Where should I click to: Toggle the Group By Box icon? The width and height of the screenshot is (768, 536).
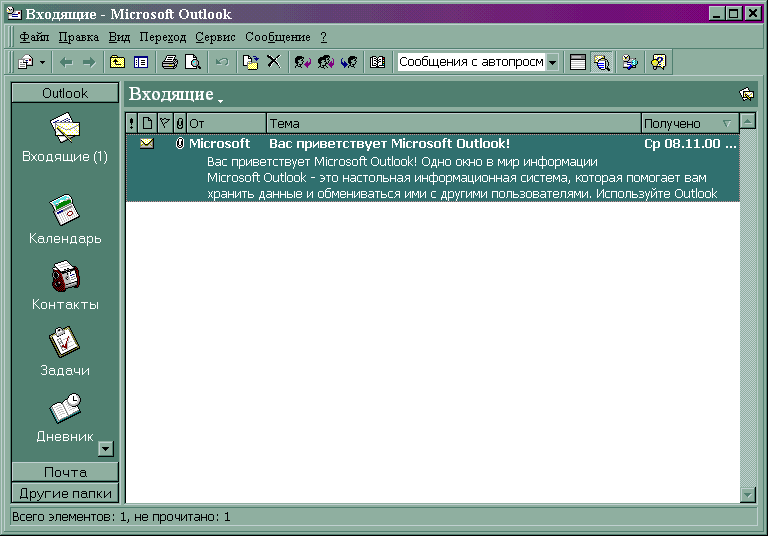coord(578,62)
